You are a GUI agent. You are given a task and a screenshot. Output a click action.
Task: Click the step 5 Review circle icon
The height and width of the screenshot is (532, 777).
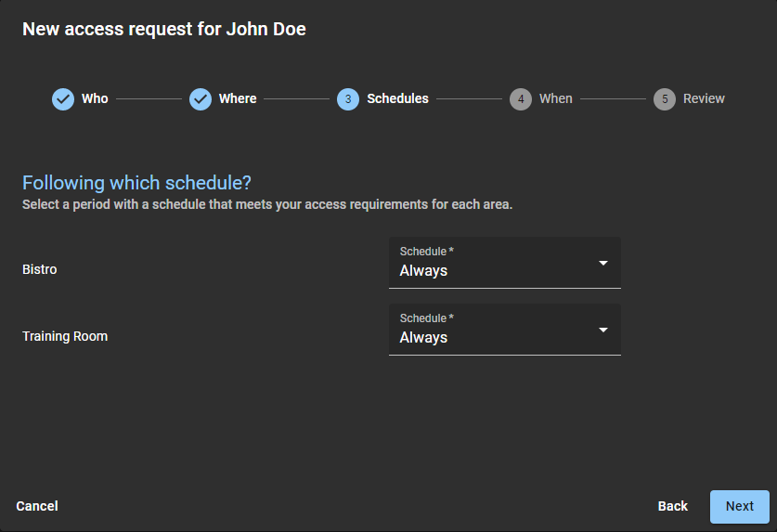point(665,99)
